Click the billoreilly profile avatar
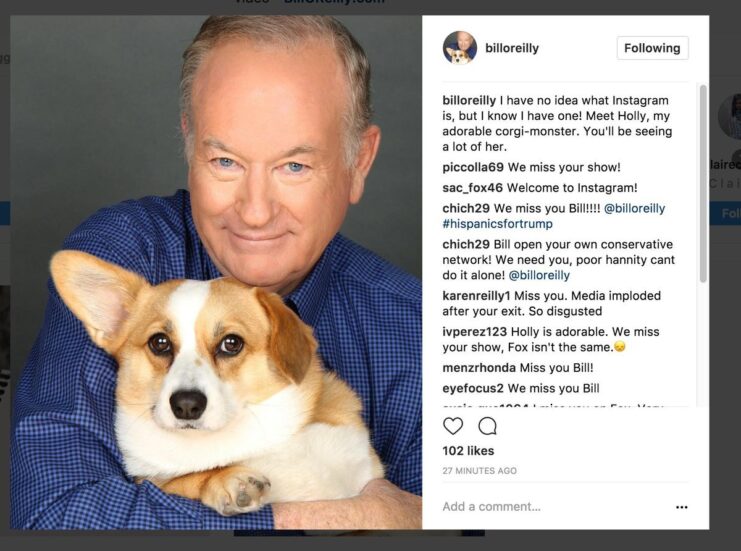 [x=459, y=48]
